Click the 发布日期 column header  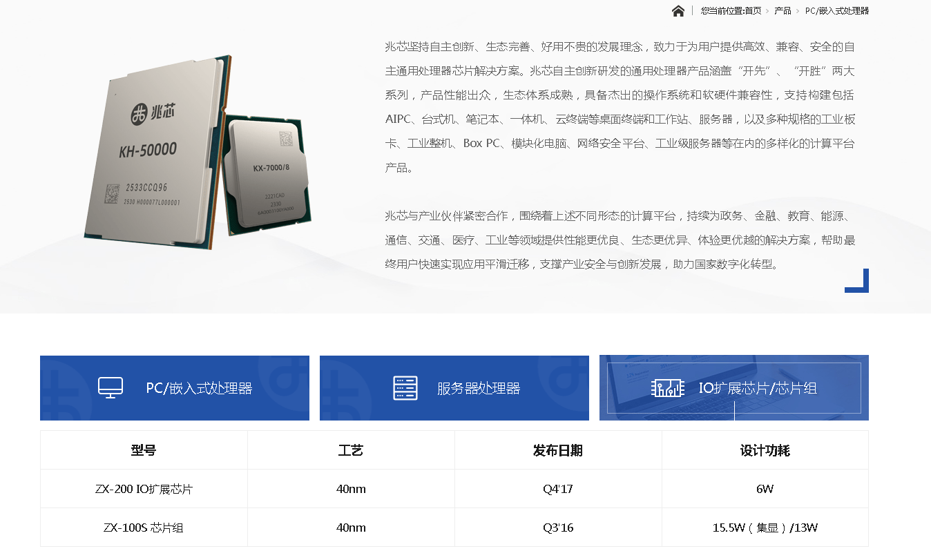[x=558, y=450]
